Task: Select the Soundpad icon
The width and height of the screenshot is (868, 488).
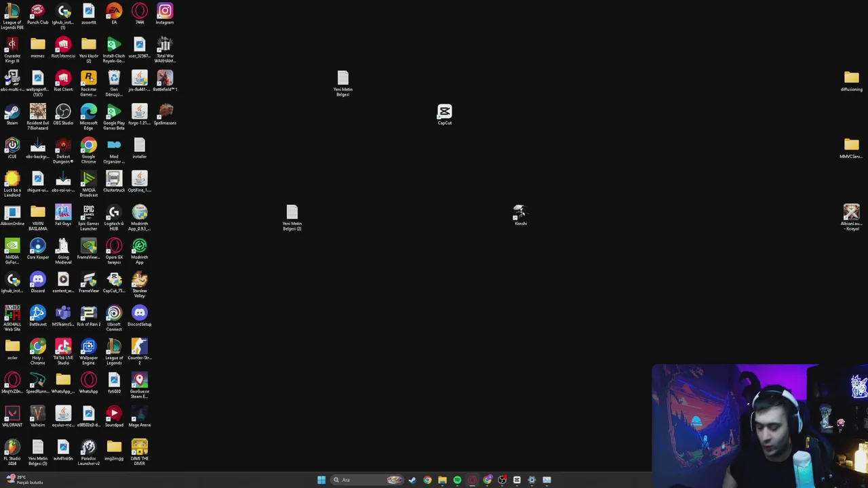Action: click(x=114, y=417)
